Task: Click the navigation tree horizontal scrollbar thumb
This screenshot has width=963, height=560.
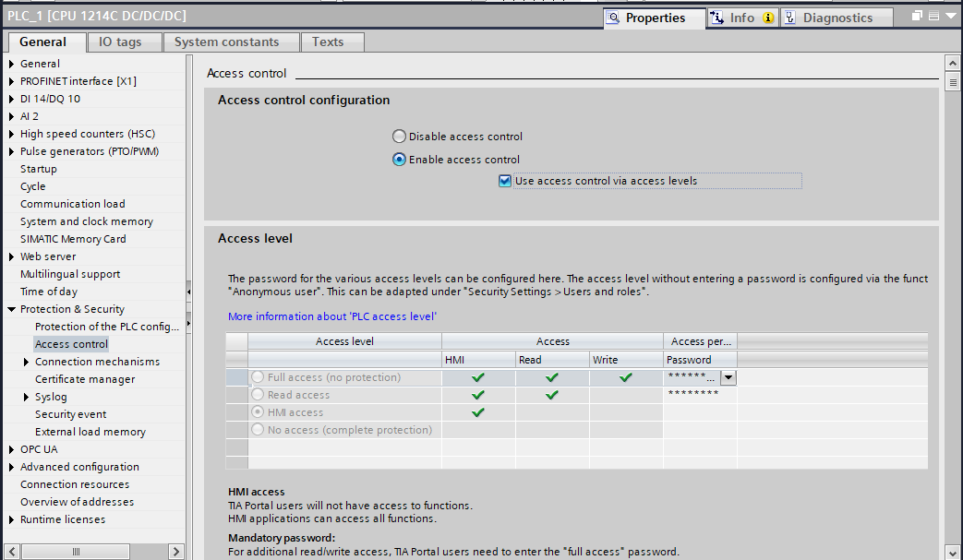Action: tap(77, 551)
